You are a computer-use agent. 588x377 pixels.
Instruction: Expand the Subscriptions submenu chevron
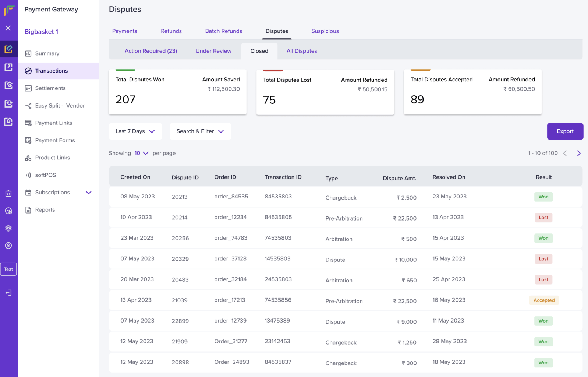click(x=89, y=193)
